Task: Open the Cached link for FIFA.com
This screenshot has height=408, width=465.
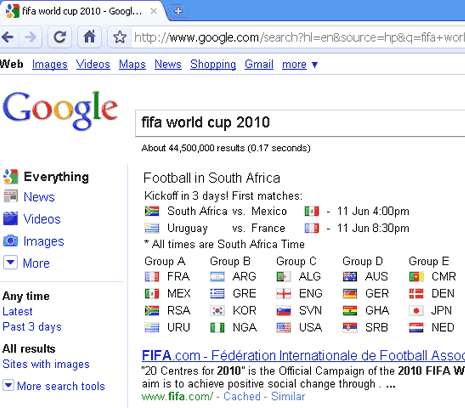Action: tap(242, 396)
